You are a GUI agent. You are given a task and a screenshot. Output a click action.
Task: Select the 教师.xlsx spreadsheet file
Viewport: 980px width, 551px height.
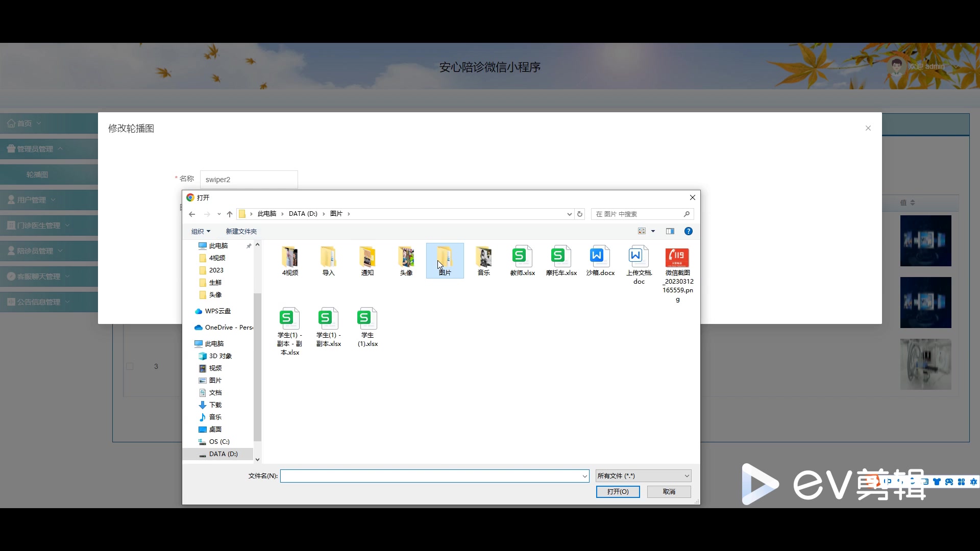522,260
